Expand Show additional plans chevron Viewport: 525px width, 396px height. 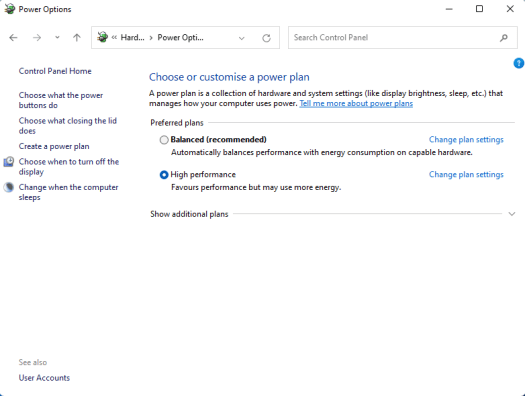512,214
